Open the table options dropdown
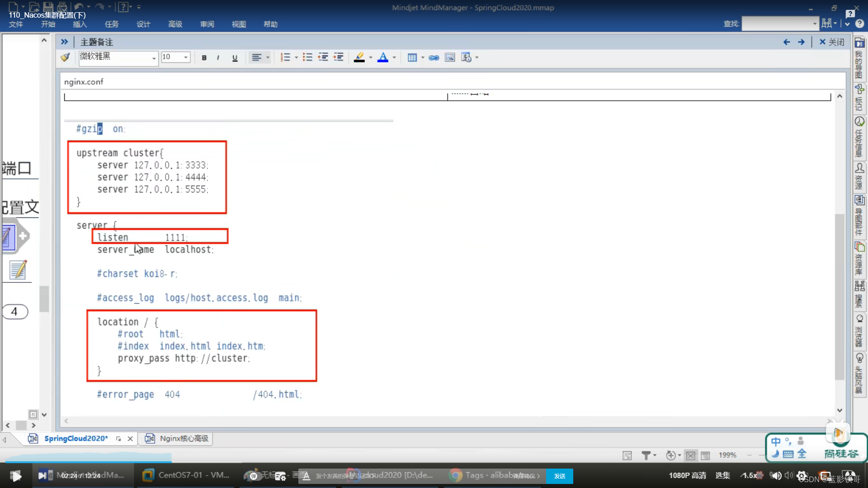868x488 pixels. coord(423,57)
